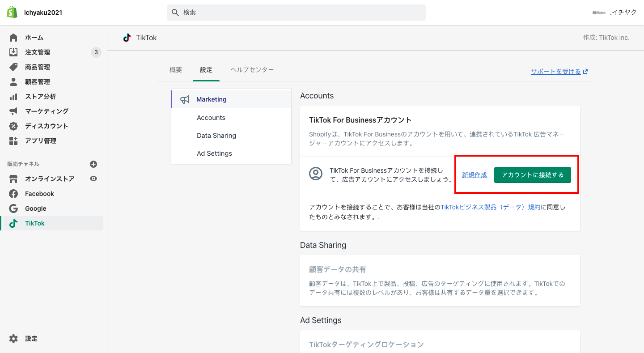
Task: Click the megaphone icon in settings panel
Action: click(185, 99)
